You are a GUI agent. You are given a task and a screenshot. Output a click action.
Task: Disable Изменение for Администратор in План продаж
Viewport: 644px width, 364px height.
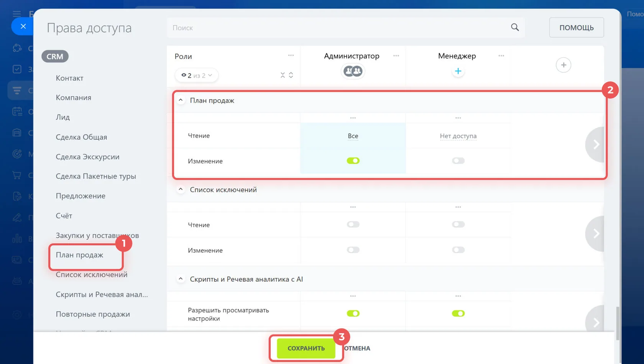tap(353, 161)
